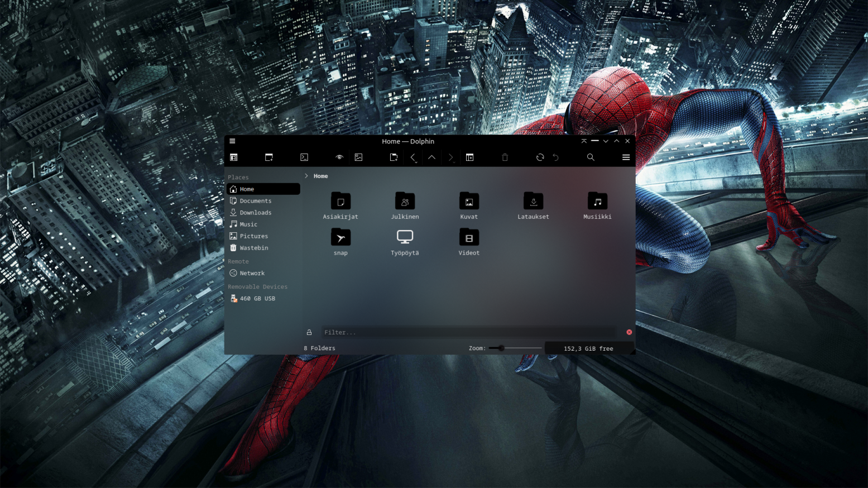The image size is (868, 488).
Task: Select the 460 GB USB device
Action: 263,299
